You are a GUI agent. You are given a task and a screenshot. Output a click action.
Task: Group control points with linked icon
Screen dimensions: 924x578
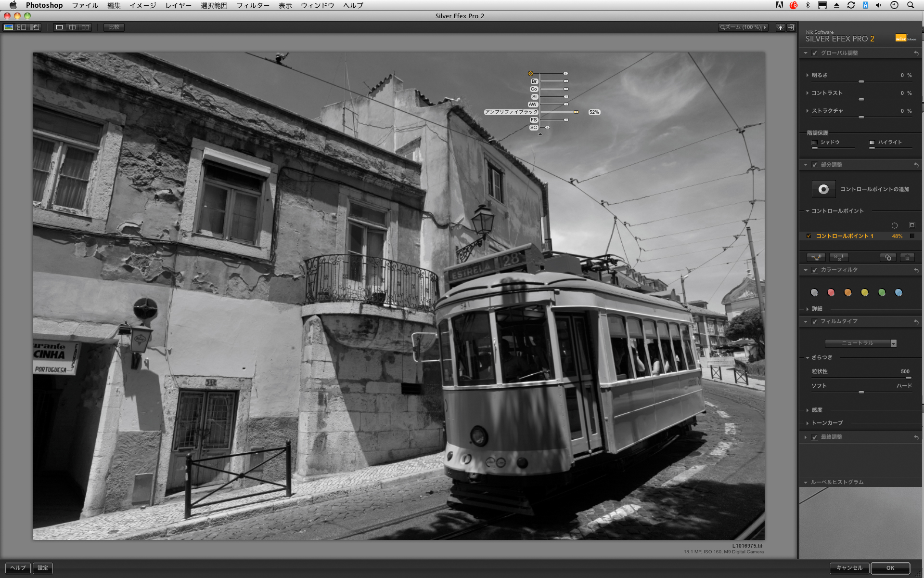coord(816,258)
